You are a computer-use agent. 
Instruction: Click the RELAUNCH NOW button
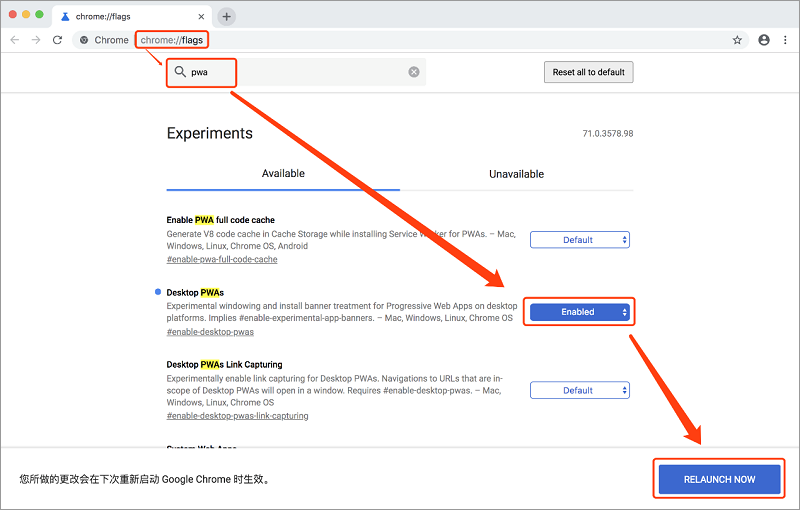tap(719, 479)
